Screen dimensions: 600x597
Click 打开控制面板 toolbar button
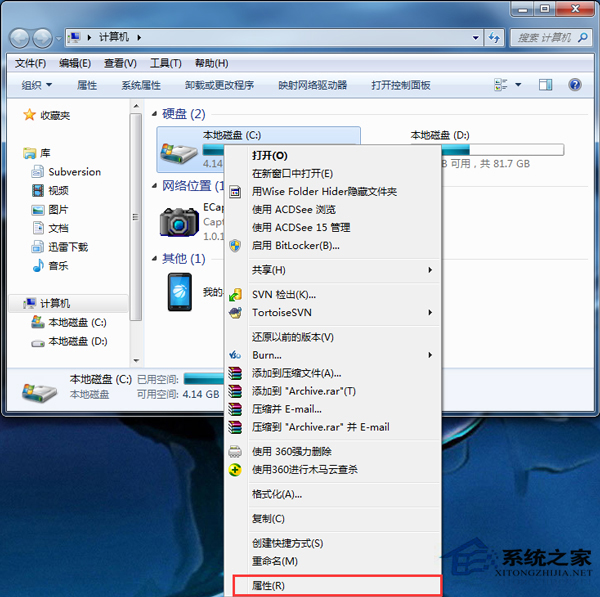(x=401, y=85)
